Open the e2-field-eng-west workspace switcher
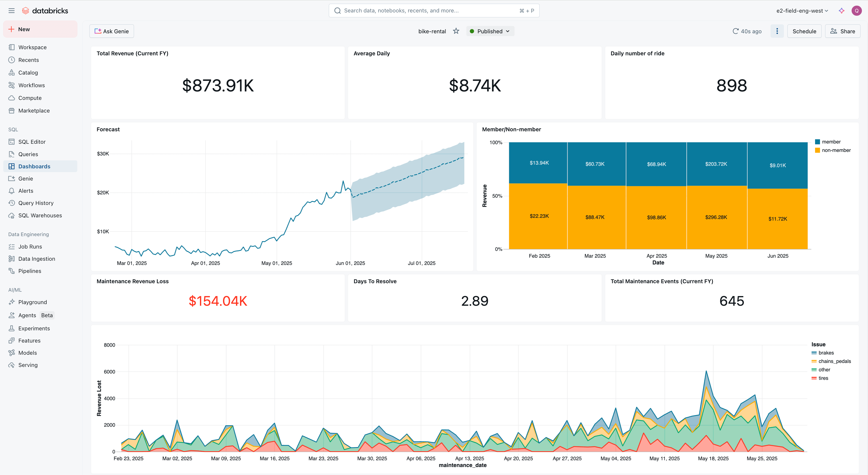 click(802, 11)
